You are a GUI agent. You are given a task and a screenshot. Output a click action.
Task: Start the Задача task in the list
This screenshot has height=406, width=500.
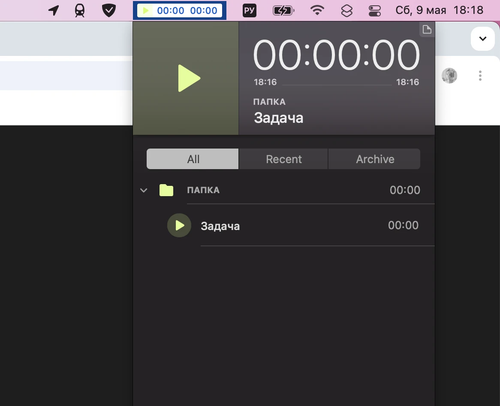[179, 225]
